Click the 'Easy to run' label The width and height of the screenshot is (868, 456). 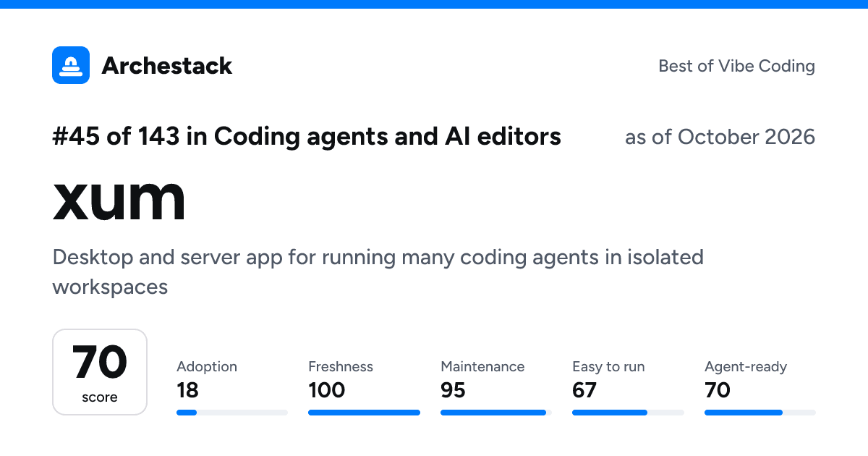pos(608,367)
